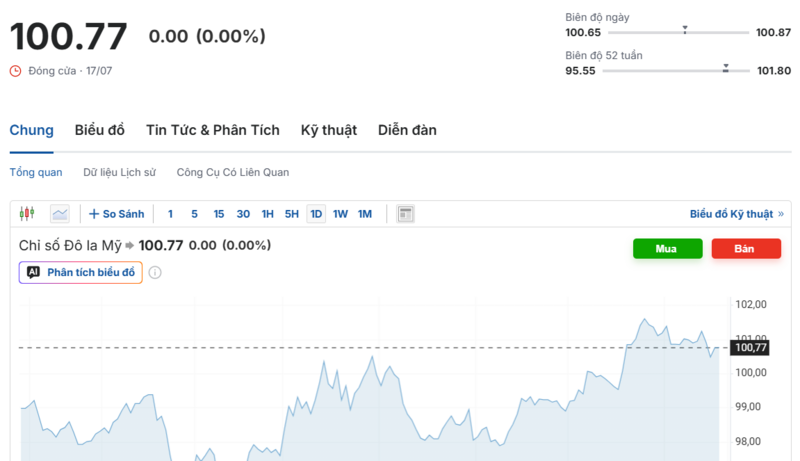This screenshot has height=461, width=800.
Task: Set chart interval to 15 minutes
Action: [219, 214]
